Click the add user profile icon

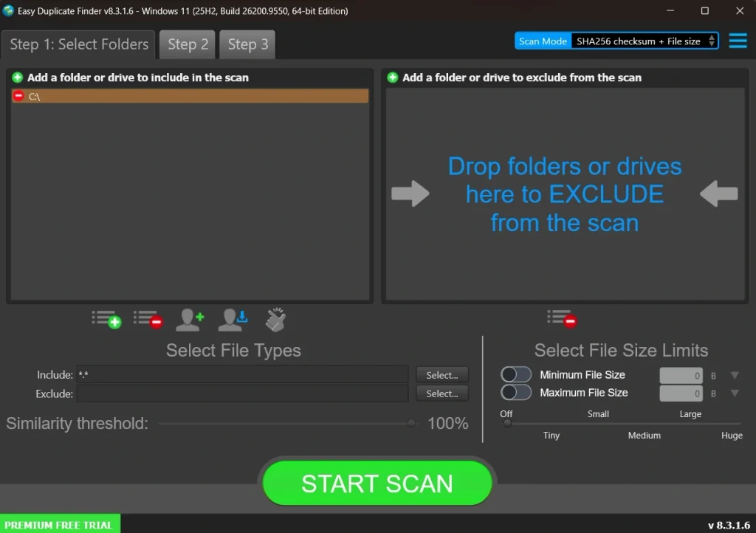pos(190,320)
